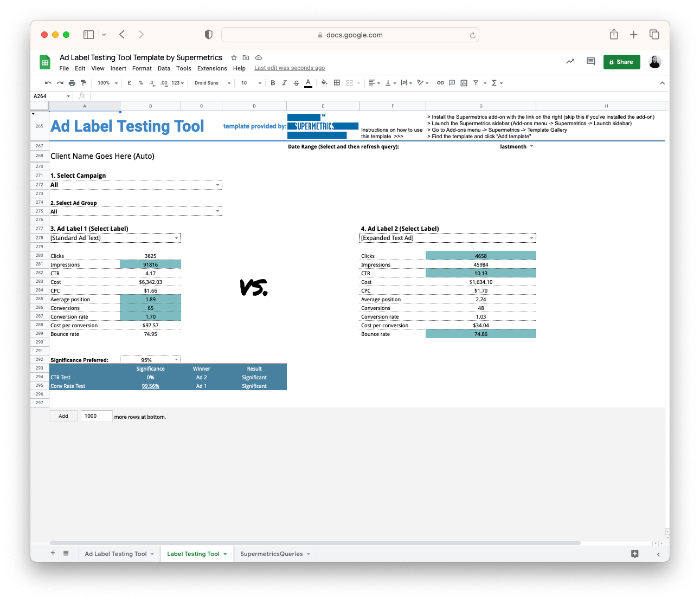The width and height of the screenshot is (700, 602).
Task: Click the rows count input field
Action: tap(97, 416)
